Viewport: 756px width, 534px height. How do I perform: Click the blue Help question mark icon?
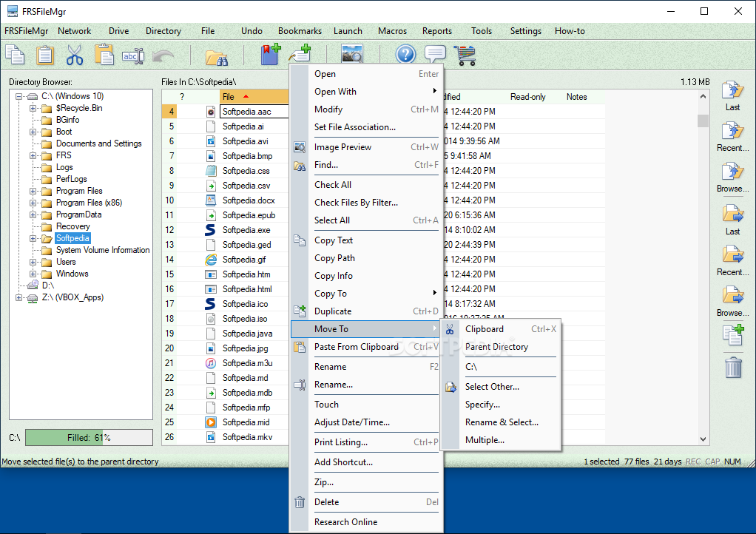click(405, 55)
